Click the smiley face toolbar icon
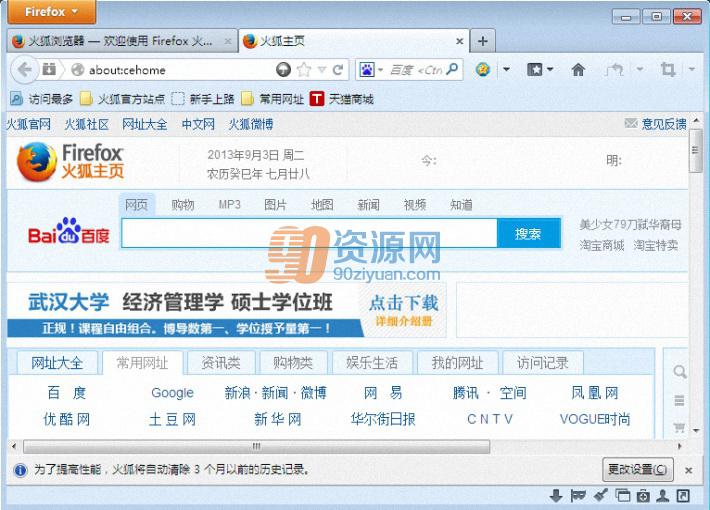710x510 pixels. coord(483,69)
